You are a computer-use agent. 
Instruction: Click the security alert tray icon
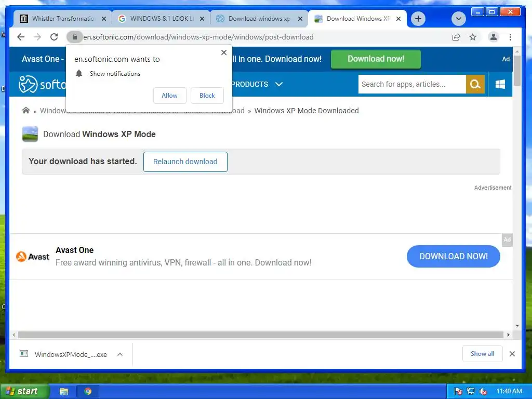coord(458,392)
